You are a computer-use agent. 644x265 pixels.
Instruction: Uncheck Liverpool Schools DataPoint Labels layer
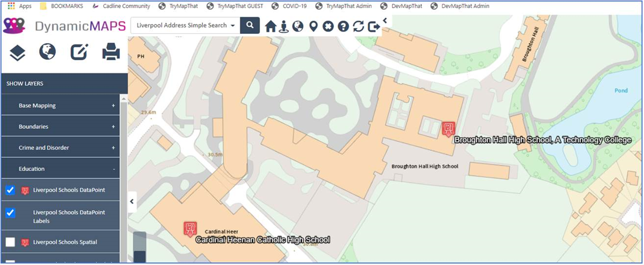(10, 213)
